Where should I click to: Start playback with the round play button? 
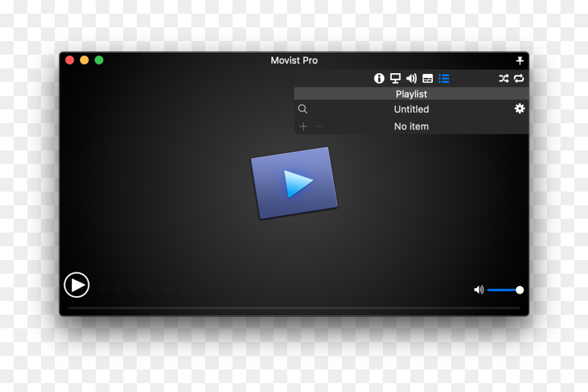[77, 285]
